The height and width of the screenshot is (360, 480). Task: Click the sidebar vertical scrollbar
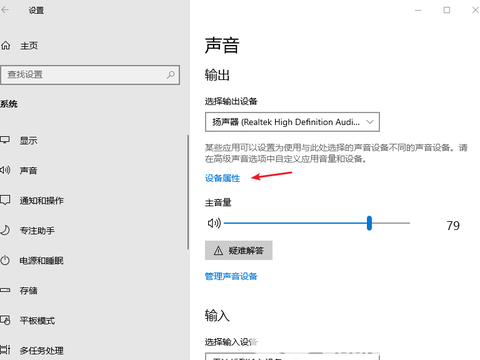188,192
